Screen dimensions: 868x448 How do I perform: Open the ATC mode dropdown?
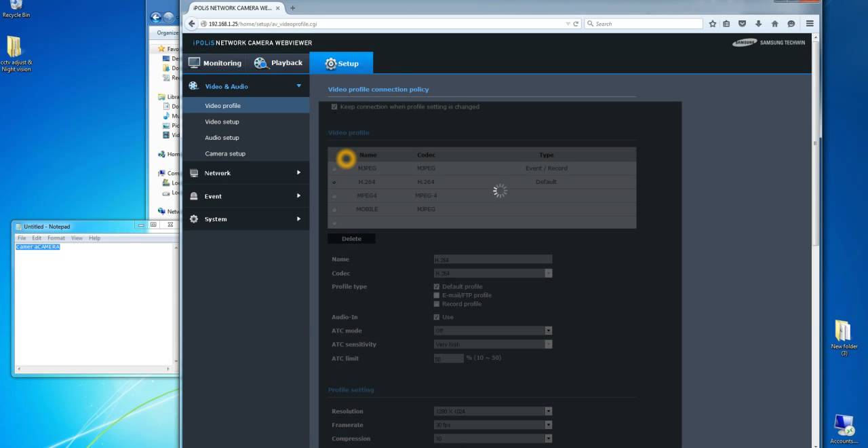(493, 331)
